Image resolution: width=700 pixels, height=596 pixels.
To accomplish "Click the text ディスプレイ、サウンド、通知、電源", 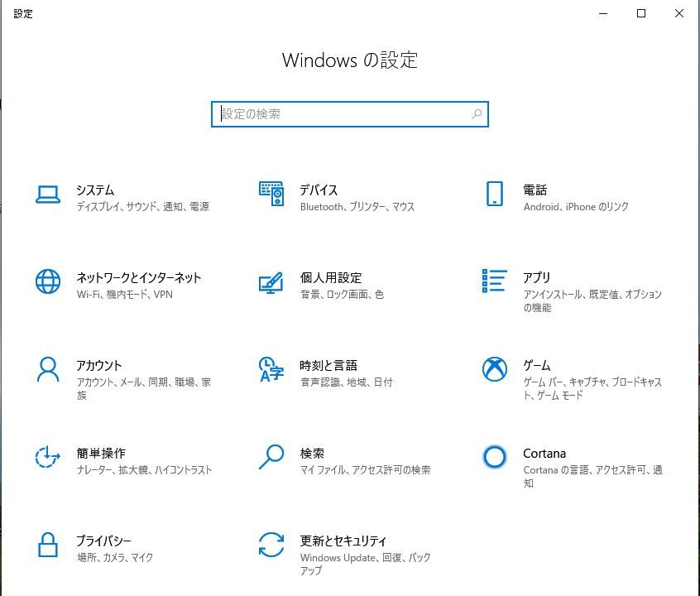I will [x=143, y=206].
